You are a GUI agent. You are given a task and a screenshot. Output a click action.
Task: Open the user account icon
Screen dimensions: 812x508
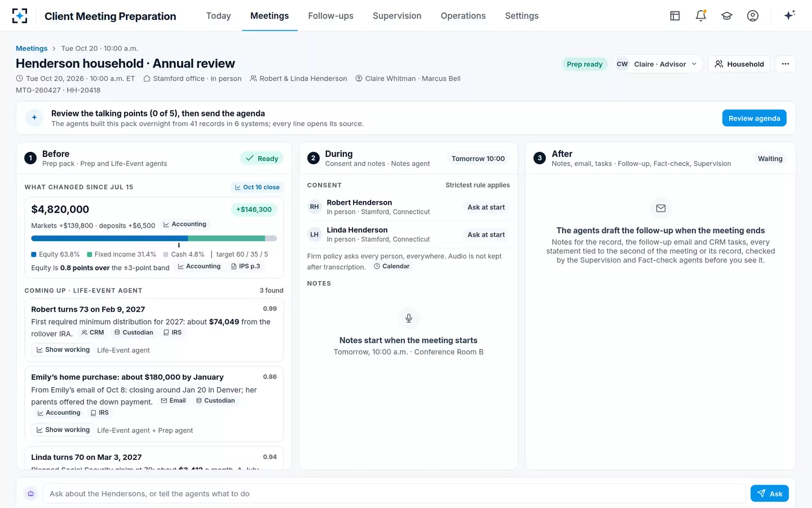click(x=753, y=16)
